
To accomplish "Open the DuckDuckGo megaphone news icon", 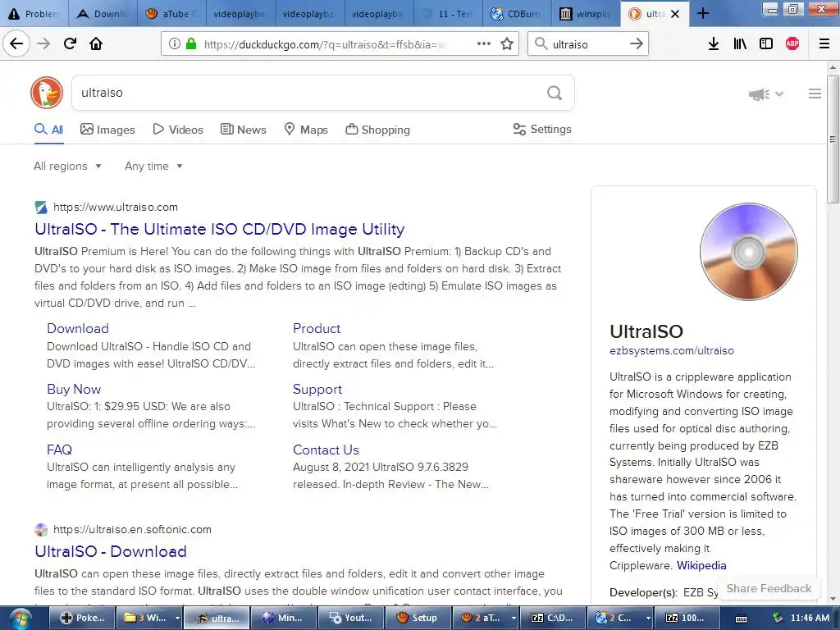I will coord(759,94).
